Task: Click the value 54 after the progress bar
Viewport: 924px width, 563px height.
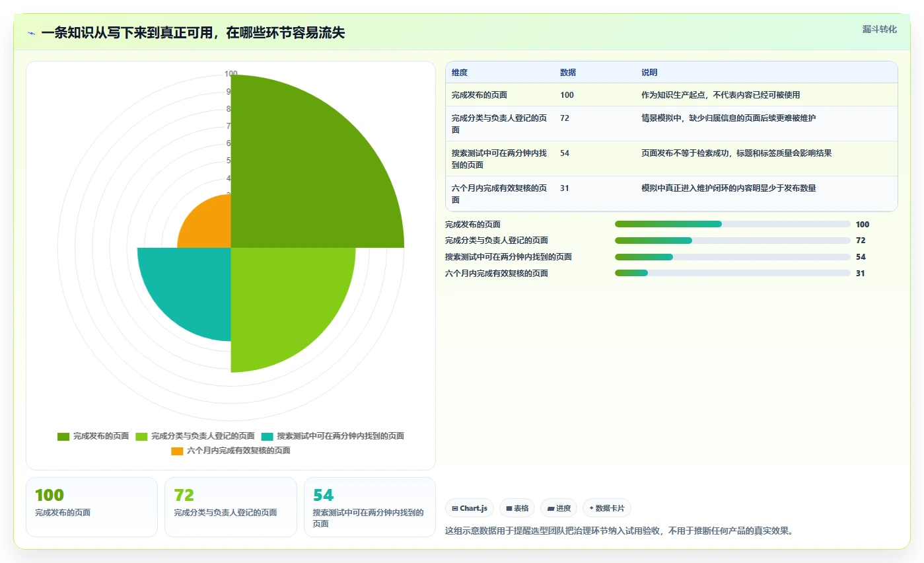Action: [x=861, y=257]
